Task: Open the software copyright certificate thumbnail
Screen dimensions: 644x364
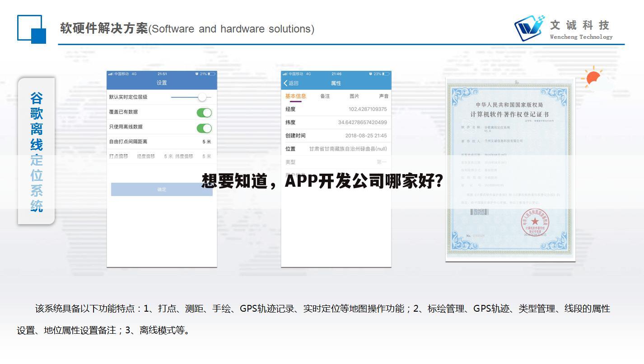Action: pos(510,169)
